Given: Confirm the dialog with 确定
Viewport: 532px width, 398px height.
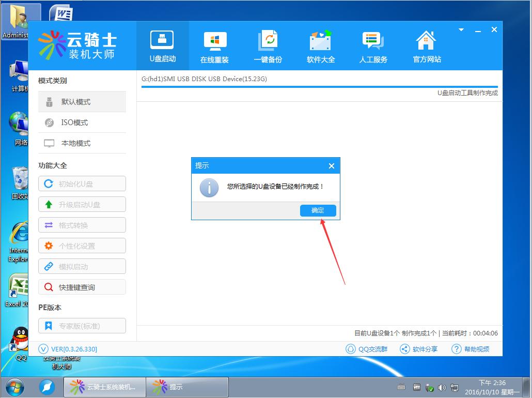Looking at the screenshot, I should tap(318, 210).
